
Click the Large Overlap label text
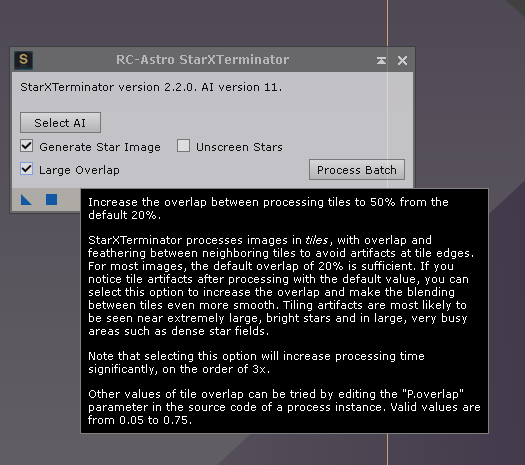(79, 170)
